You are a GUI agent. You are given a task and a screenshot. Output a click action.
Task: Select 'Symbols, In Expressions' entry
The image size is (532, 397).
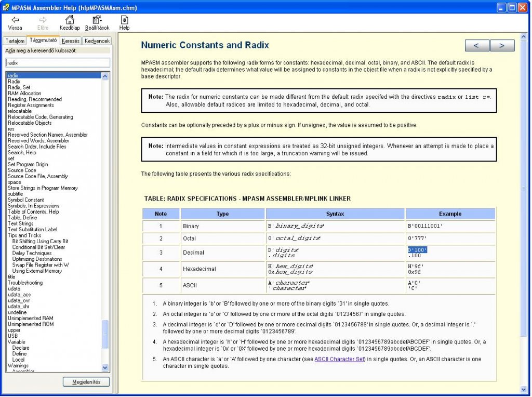(34, 206)
